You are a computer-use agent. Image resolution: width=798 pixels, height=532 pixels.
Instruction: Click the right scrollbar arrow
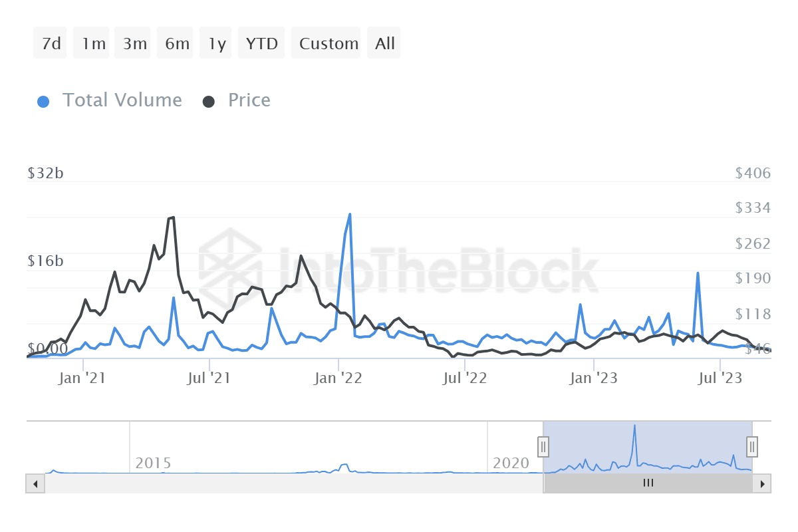click(x=763, y=483)
